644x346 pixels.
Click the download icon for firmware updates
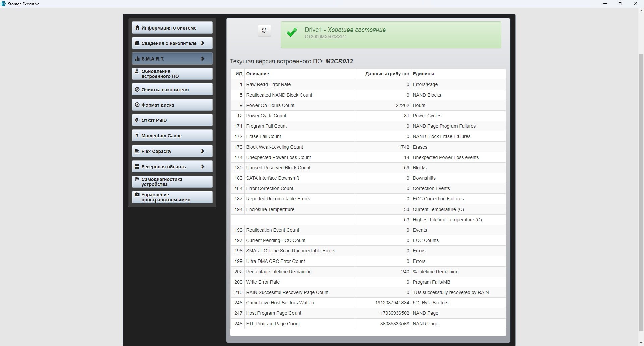click(x=137, y=71)
